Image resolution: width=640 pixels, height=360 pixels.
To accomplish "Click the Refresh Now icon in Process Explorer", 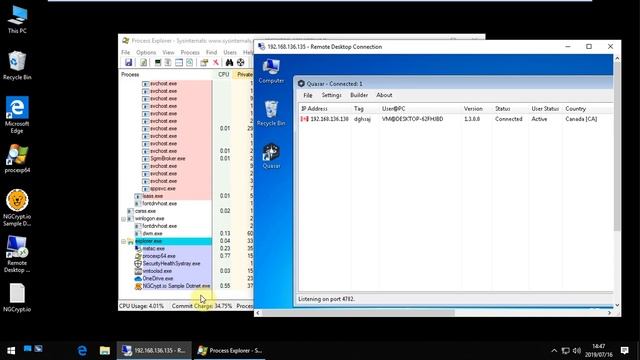I will 144,62.
